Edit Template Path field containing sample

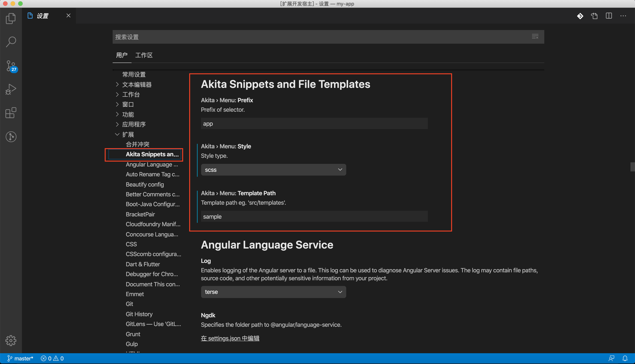314,217
